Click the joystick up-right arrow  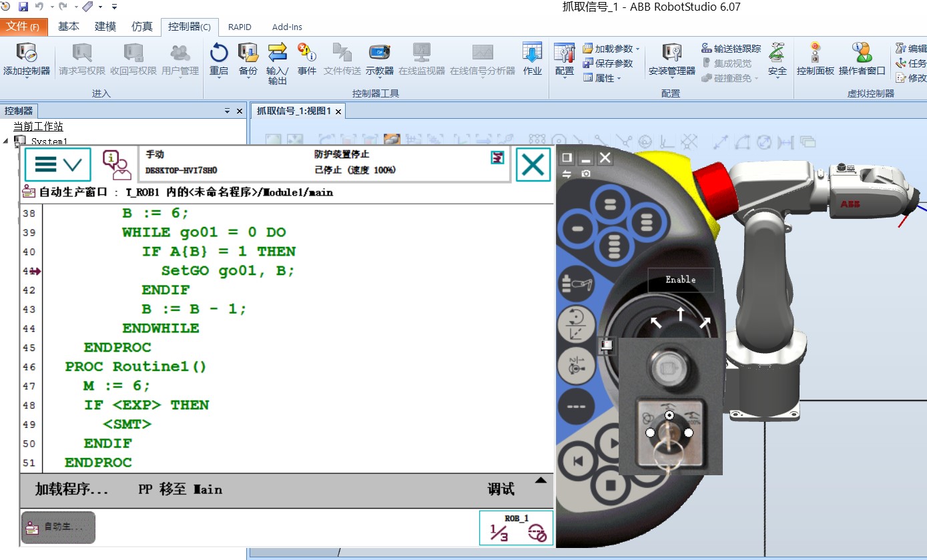[705, 322]
